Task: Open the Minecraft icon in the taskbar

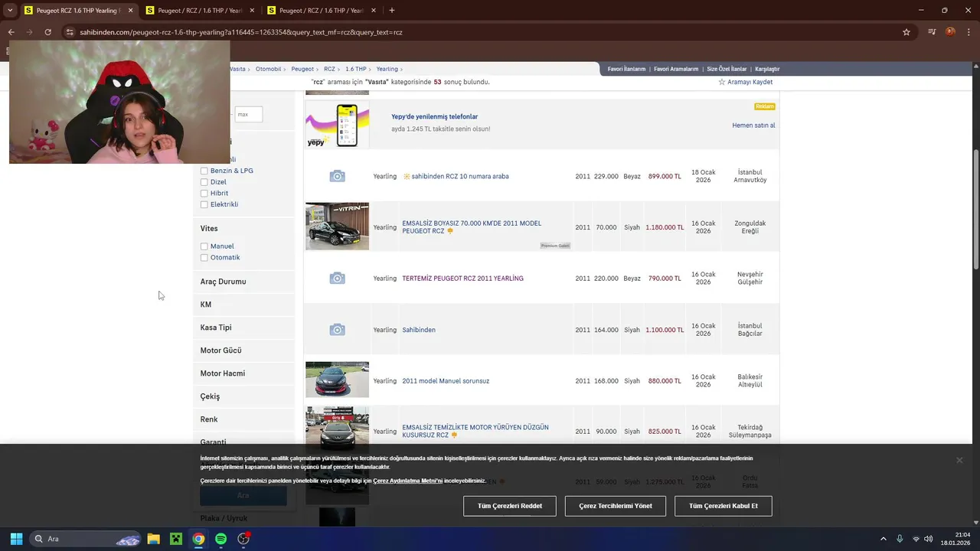Action: (x=176, y=539)
